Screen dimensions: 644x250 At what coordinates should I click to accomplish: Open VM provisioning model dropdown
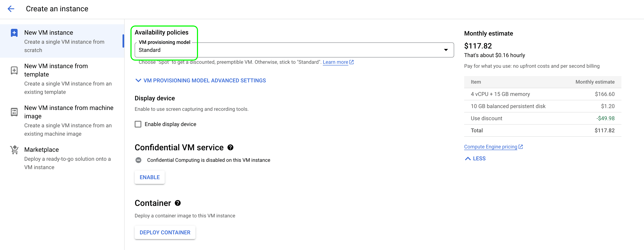[294, 50]
